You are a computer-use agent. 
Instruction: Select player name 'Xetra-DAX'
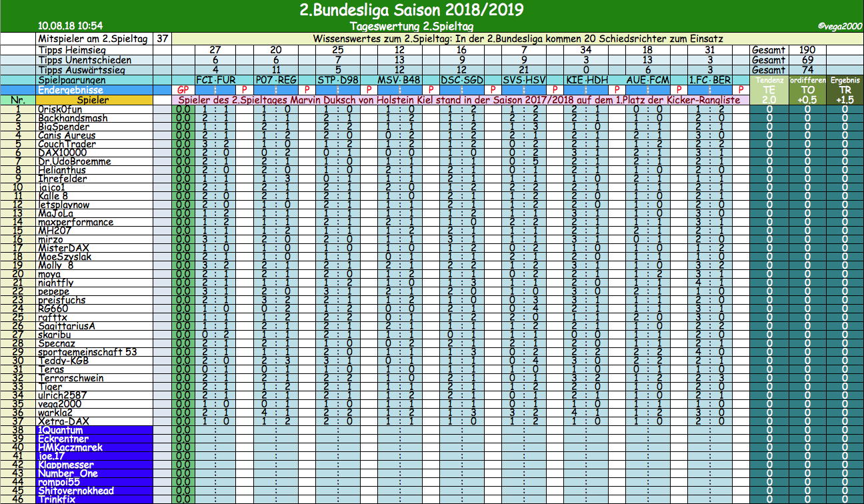62,421
